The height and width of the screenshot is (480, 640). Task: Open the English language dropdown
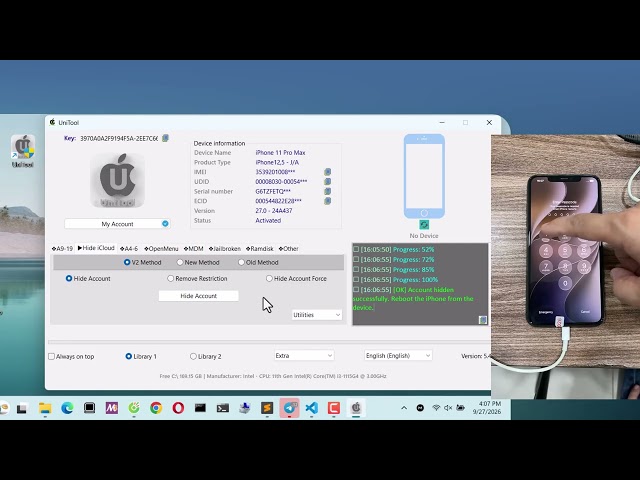[x=398, y=356]
